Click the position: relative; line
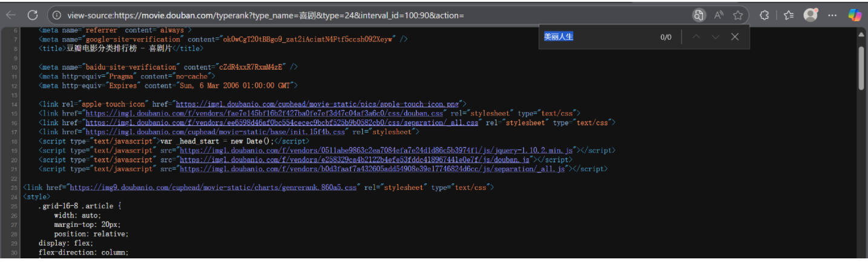 [x=91, y=234]
